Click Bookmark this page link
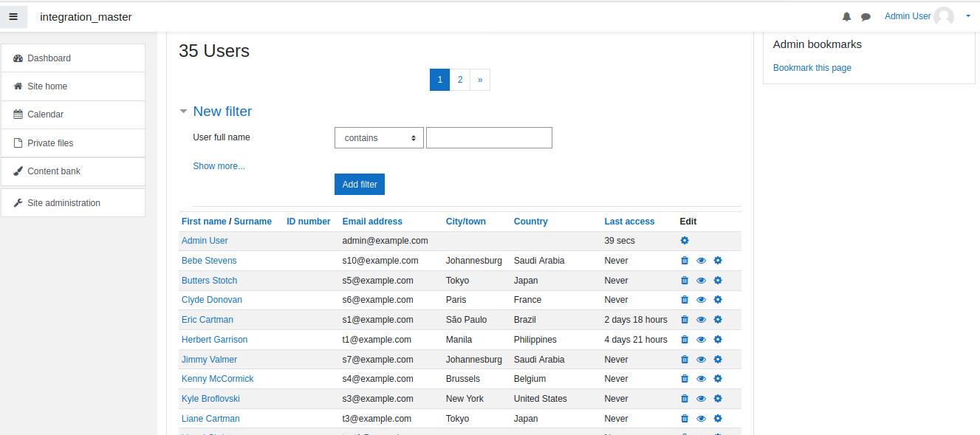The width and height of the screenshot is (980, 435). [812, 68]
